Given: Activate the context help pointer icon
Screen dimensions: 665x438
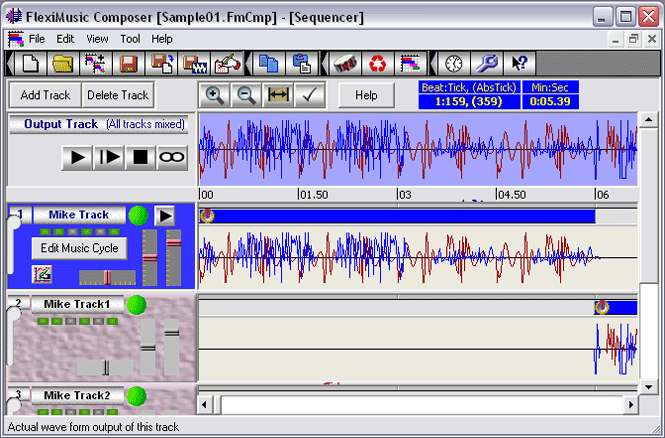Looking at the screenshot, I should point(520,64).
